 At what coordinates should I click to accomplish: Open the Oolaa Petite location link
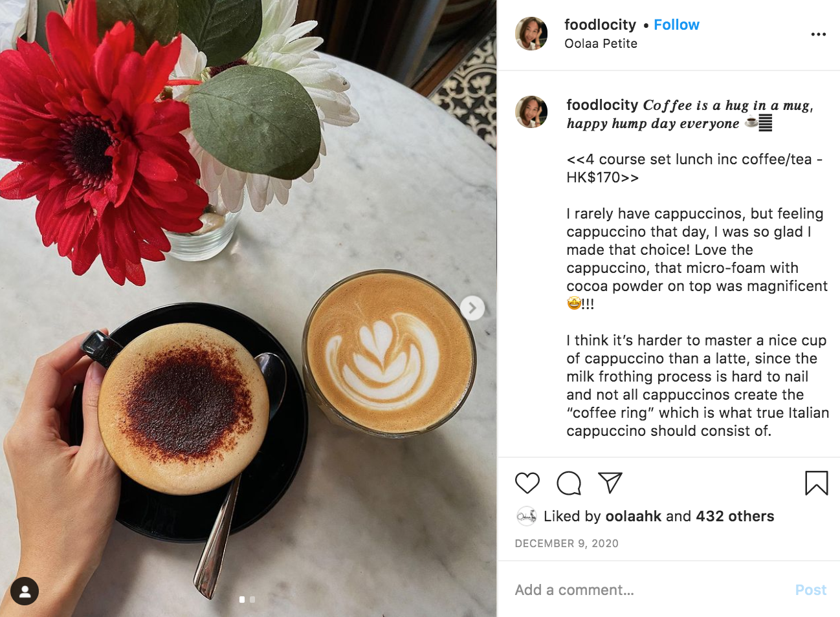pos(601,43)
